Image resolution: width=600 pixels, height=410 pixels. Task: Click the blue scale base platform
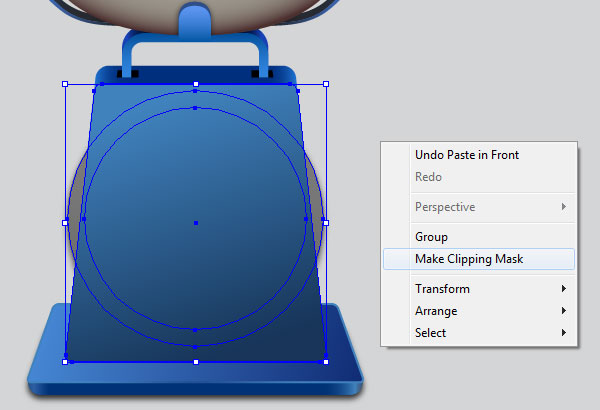[x=195, y=377]
